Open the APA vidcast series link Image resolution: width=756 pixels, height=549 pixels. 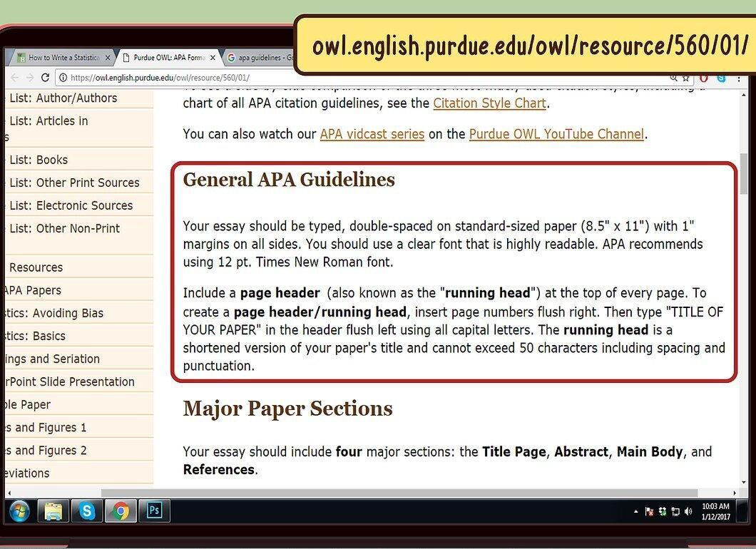(372, 134)
